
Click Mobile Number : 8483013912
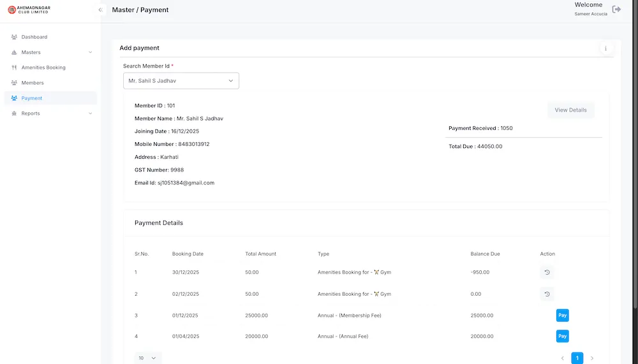172,144
